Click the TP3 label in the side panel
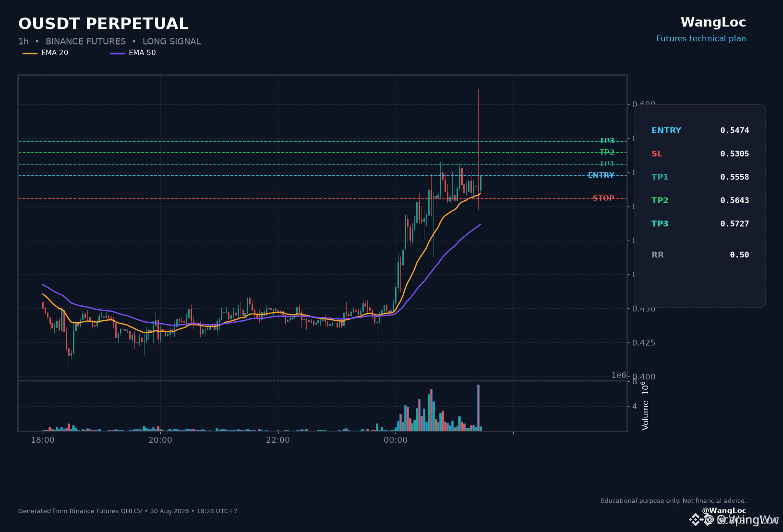Viewport: 783px width, 532px height. [660, 224]
